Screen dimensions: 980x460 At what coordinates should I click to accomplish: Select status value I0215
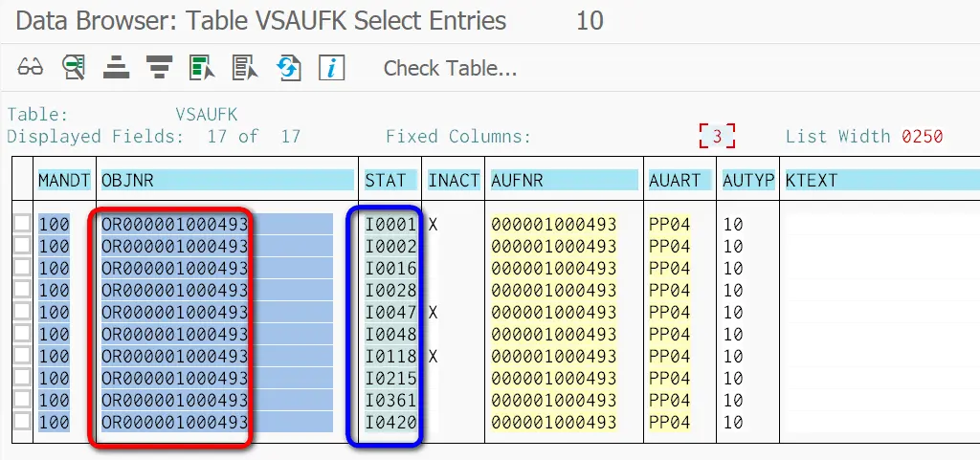(x=390, y=378)
